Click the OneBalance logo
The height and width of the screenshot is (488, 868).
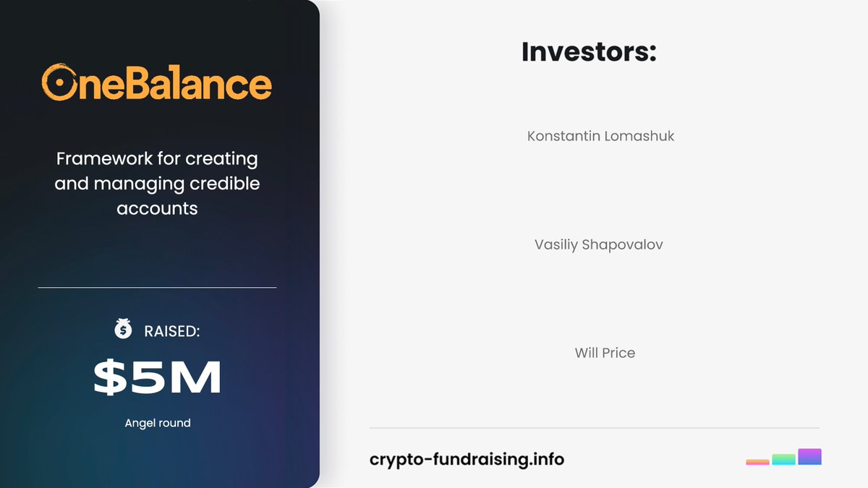coord(157,82)
